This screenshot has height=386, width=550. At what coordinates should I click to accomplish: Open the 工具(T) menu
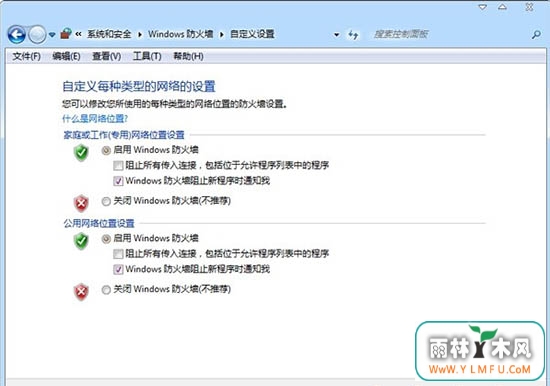tap(147, 56)
